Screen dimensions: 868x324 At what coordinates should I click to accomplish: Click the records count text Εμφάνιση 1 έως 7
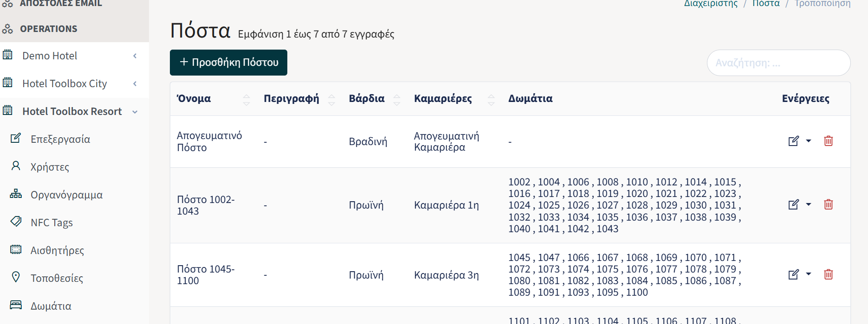coord(316,34)
